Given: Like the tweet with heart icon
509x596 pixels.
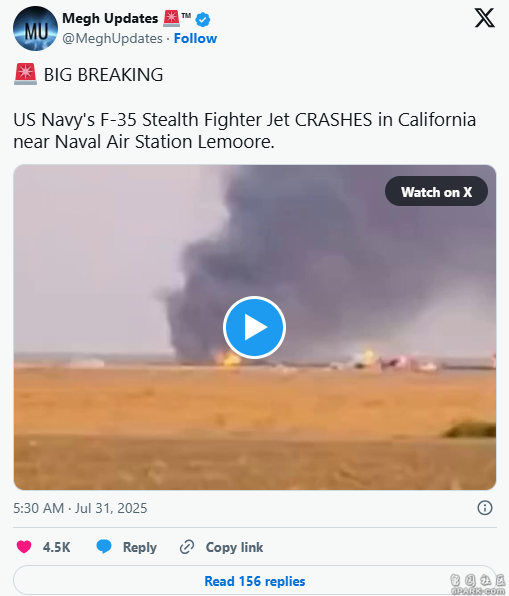Looking at the screenshot, I should point(24,547).
